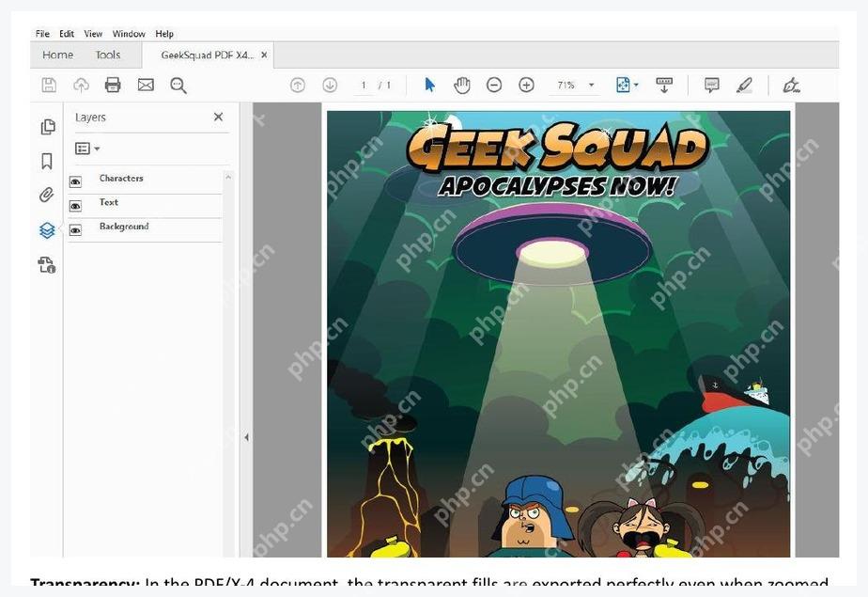The width and height of the screenshot is (868, 597).
Task: Close the GeekSquad PDF document tab
Action: pos(264,55)
